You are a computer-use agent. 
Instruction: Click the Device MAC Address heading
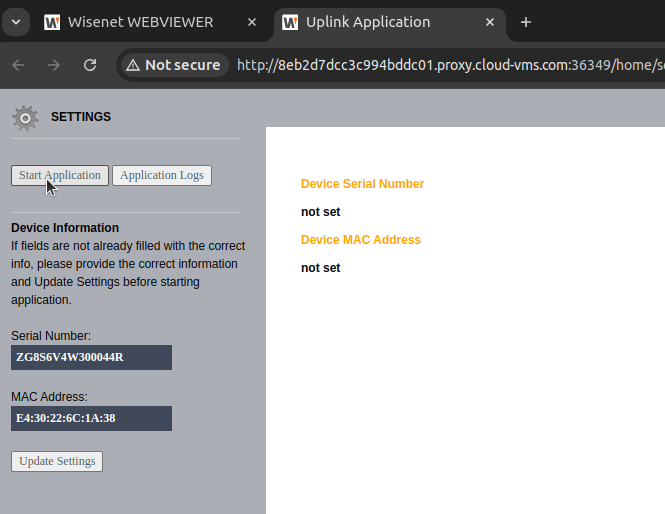360,240
